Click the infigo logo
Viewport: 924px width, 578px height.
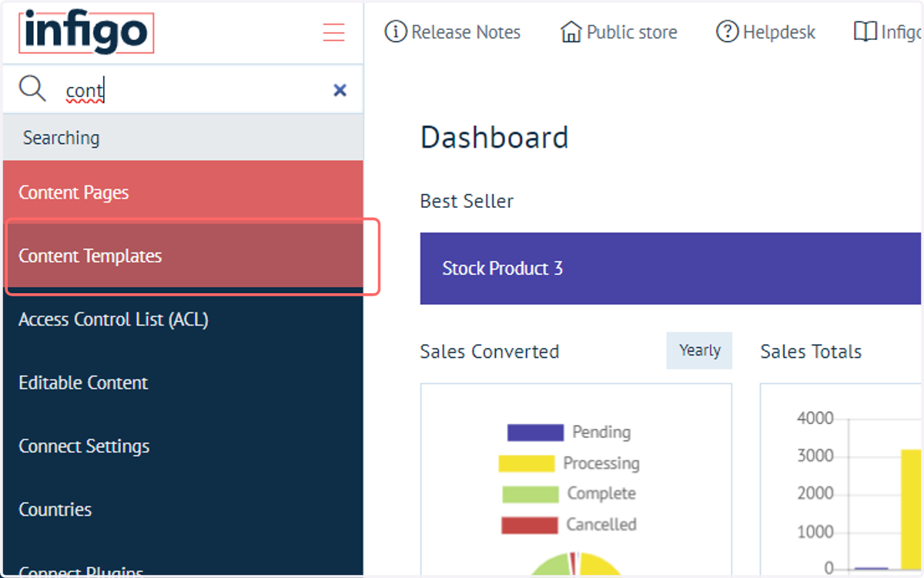pyautogui.click(x=86, y=32)
